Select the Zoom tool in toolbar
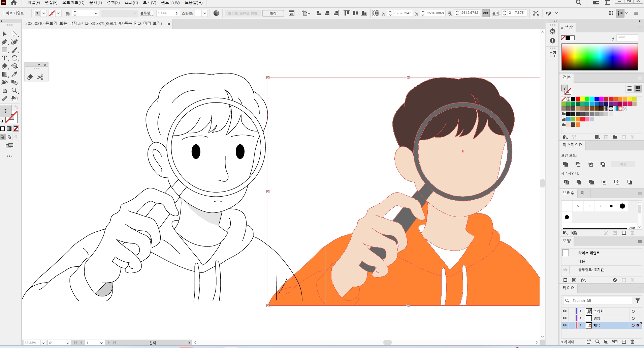The height and width of the screenshot is (348, 644). 14,90
